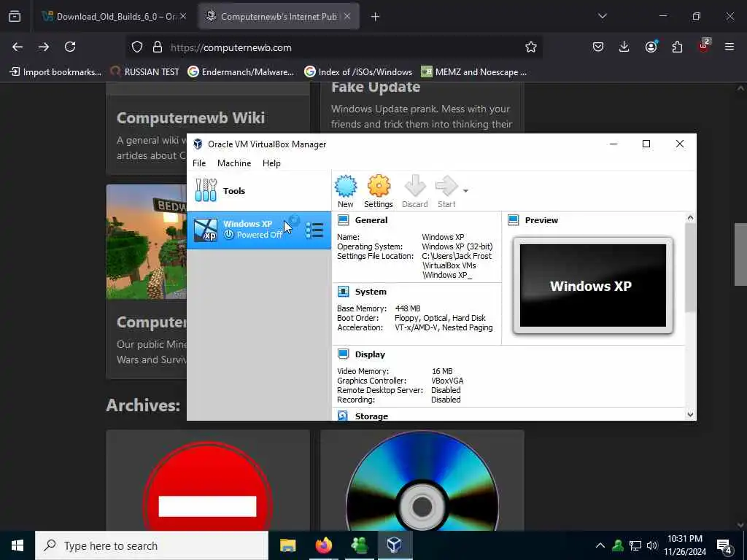Image resolution: width=747 pixels, height=560 pixels.
Task: Open the Extensions puzzle icon
Action: point(677,47)
